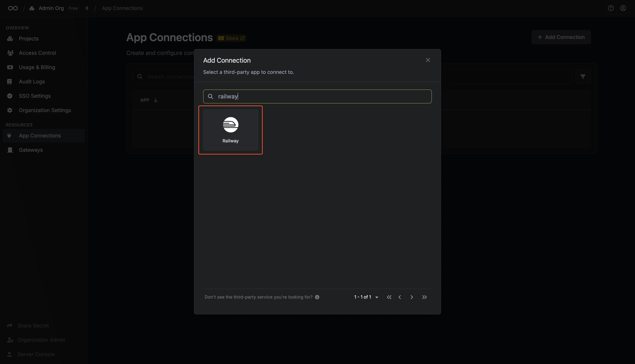Viewport: 635px width, 364px height.
Task: Click the App Connections plug icon
Action: pos(9,135)
